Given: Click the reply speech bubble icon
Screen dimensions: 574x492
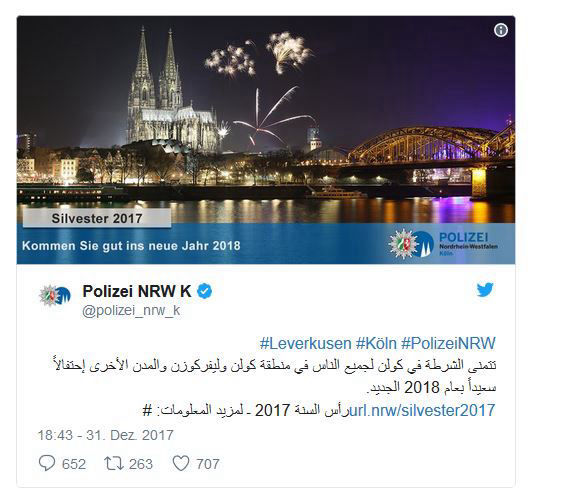Looking at the screenshot, I should click(47, 463).
